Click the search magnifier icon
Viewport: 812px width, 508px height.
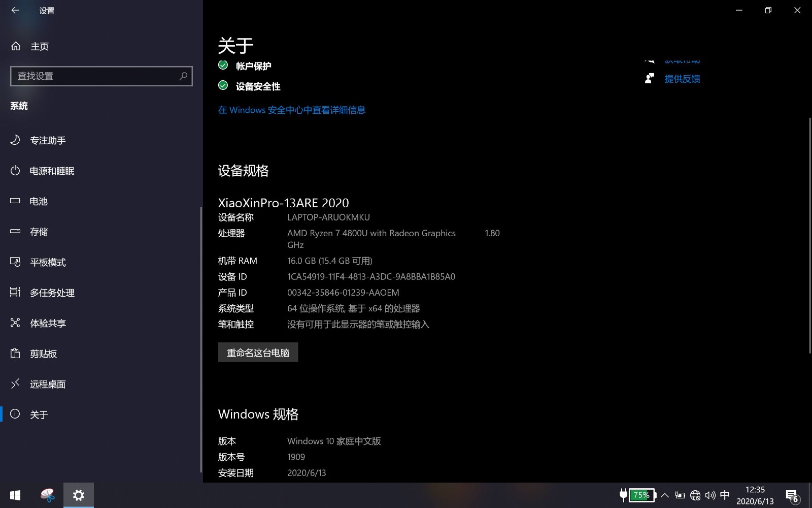coord(183,76)
